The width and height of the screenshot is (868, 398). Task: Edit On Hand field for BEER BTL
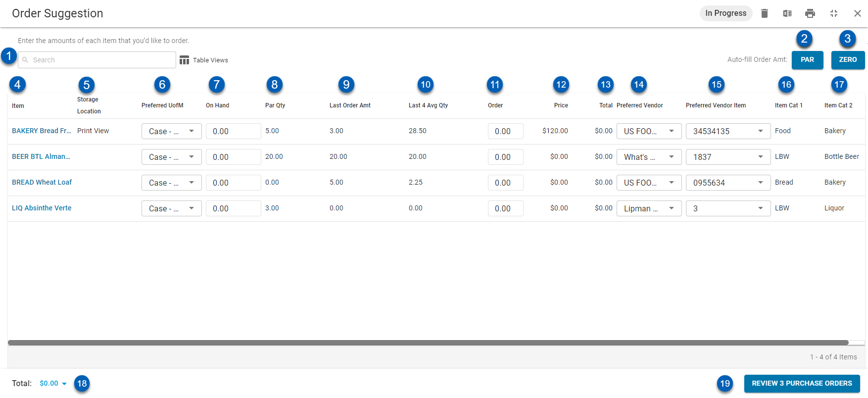pyautogui.click(x=233, y=157)
